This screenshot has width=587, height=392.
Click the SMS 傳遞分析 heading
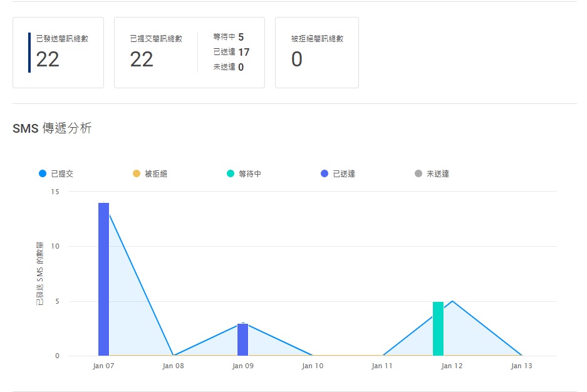point(52,128)
